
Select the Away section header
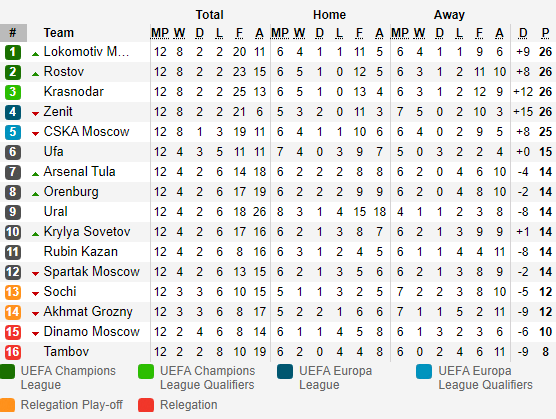(x=449, y=15)
